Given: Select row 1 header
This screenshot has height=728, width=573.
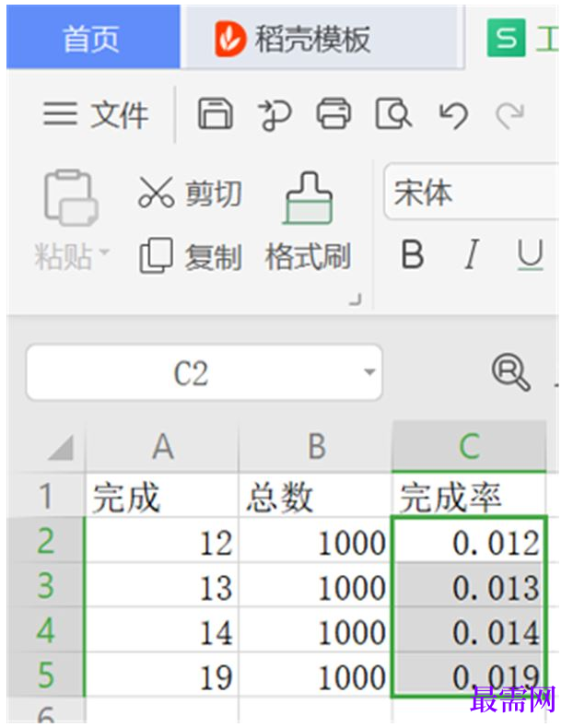Looking at the screenshot, I should [45, 496].
